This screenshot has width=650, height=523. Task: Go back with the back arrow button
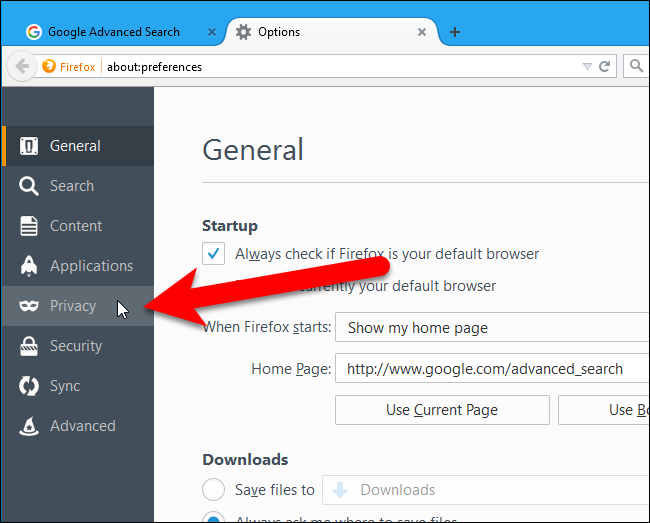tap(22, 66)
